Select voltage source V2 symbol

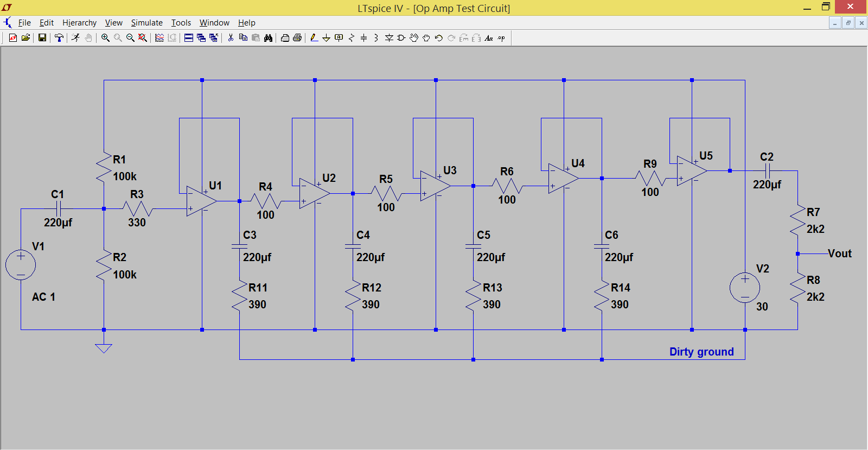[745, 288]
